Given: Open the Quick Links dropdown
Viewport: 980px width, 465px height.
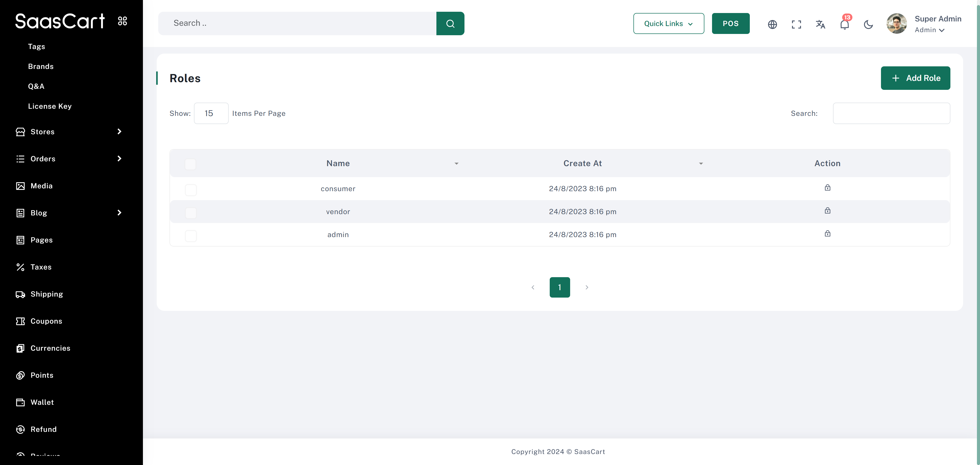Looking at the screenshot, I should [x=668, y=23].
